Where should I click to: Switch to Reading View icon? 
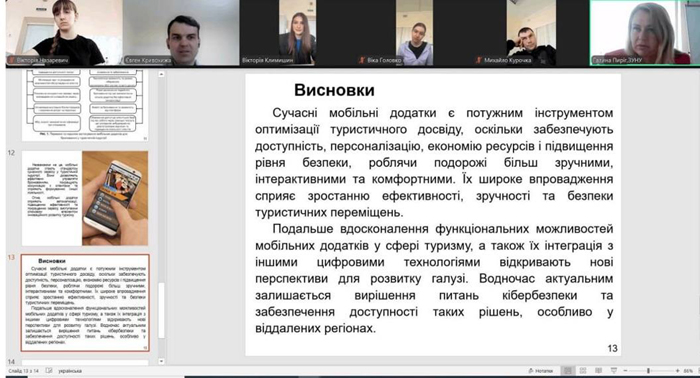pos(598,370)
